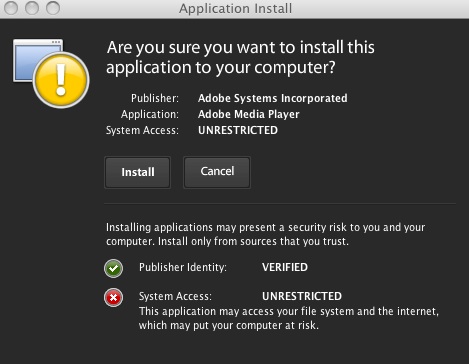The height and width of the screenshot is (364, 469).
Task: Click the Publisher: field label
Action: [155, 98]
